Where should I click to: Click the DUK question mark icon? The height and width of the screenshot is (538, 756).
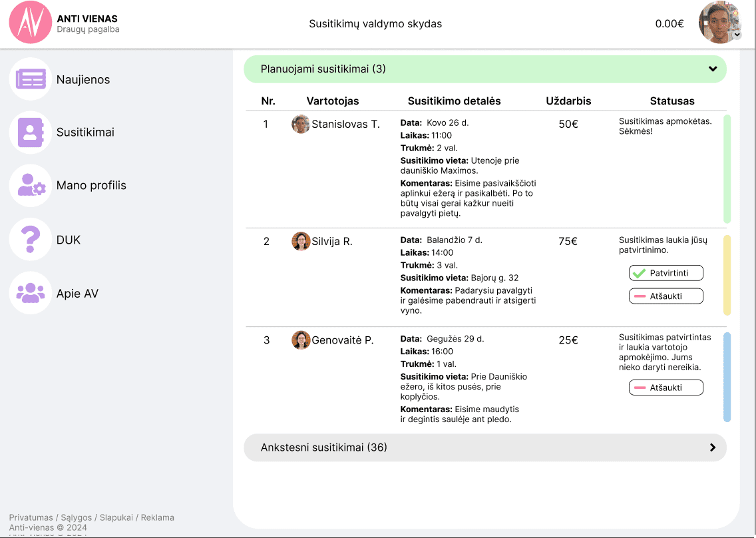(x=31, y=239)
